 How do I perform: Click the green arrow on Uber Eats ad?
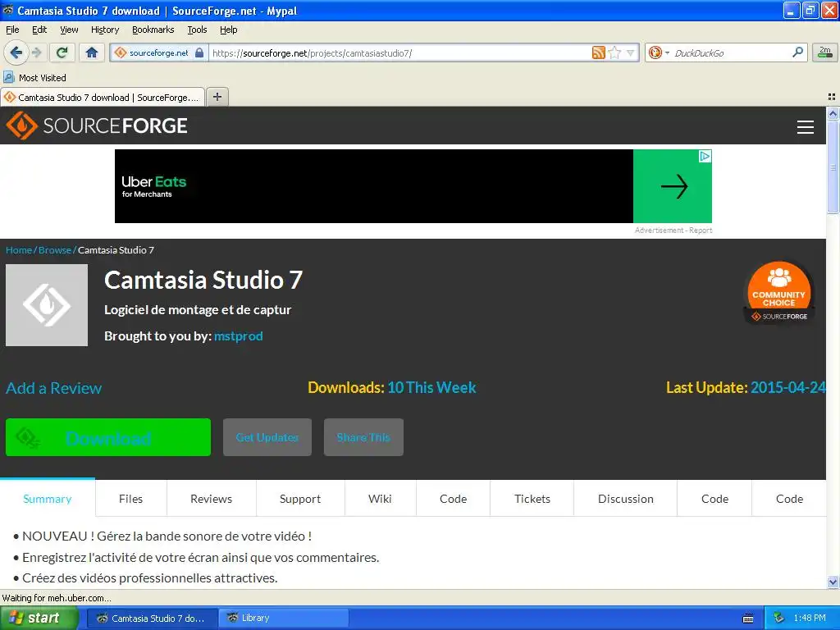pyautogui.click(x=673, y=186)
